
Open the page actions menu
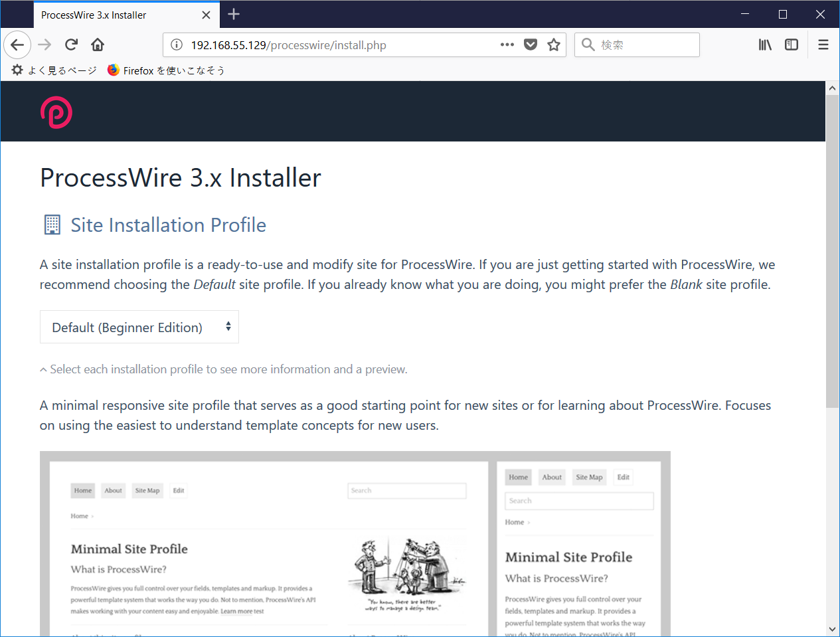(x=507, y=45)
